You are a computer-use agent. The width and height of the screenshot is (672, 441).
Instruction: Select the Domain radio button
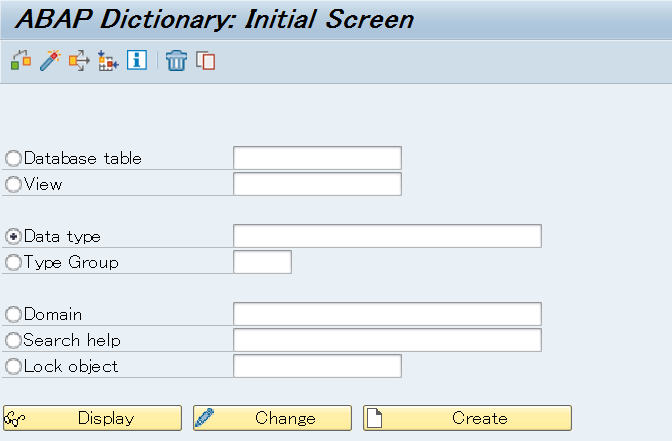13,314
